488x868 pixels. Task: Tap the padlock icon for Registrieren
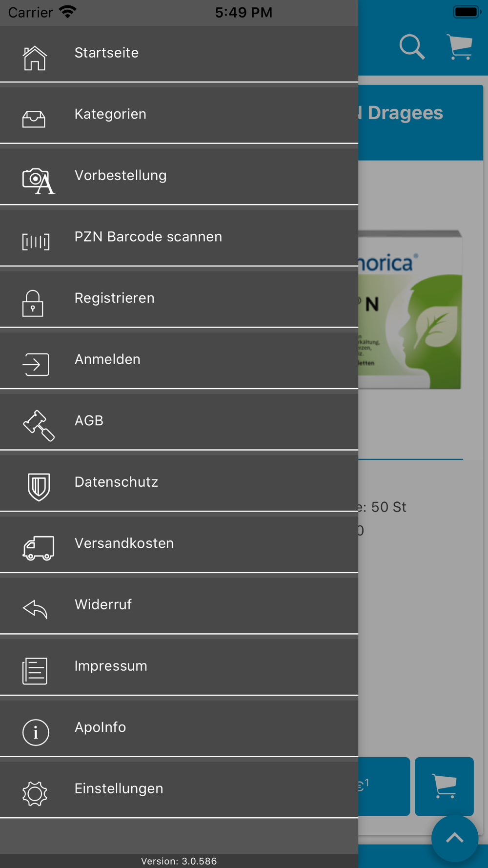33,303
